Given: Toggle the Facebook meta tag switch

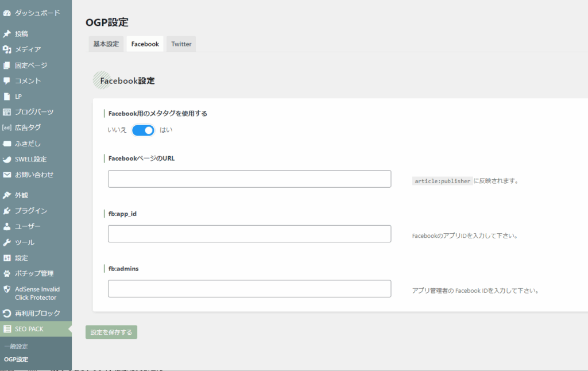Looking at the screenshot, I should [143, 130].
